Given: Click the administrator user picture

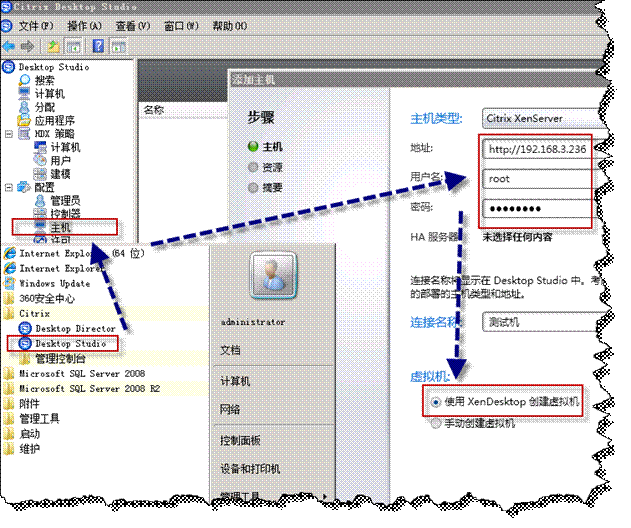Looking at the screenshot, I should (273, 275).
